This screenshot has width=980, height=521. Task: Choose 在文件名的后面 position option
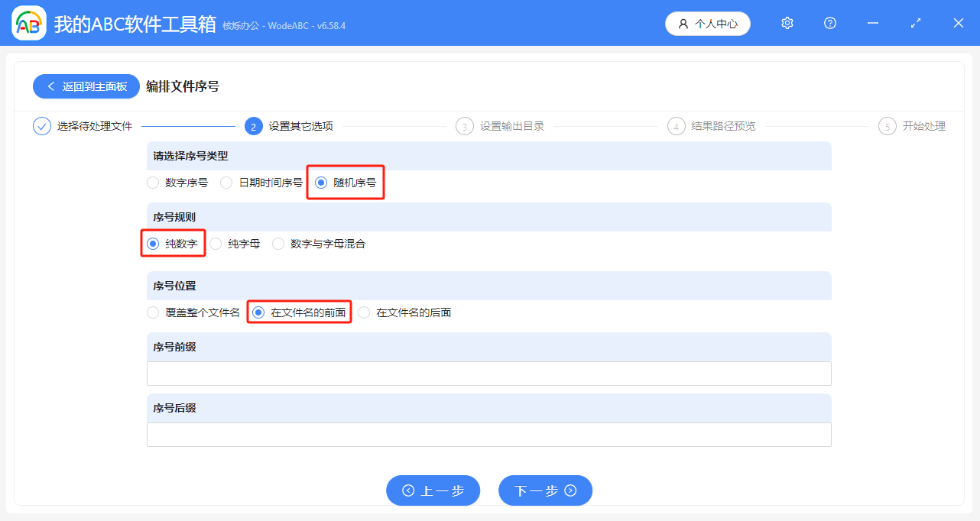(363, 312)
